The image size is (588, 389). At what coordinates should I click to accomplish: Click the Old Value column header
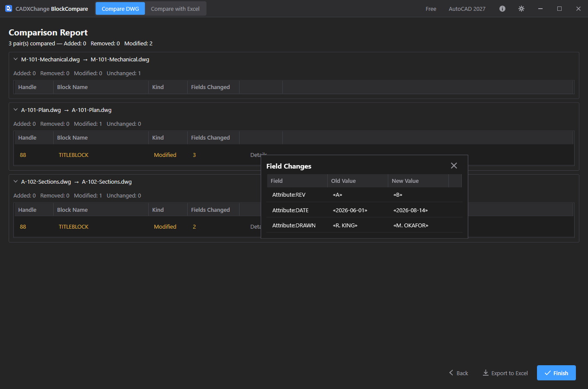pyautogui.click(x=358, y=181)
